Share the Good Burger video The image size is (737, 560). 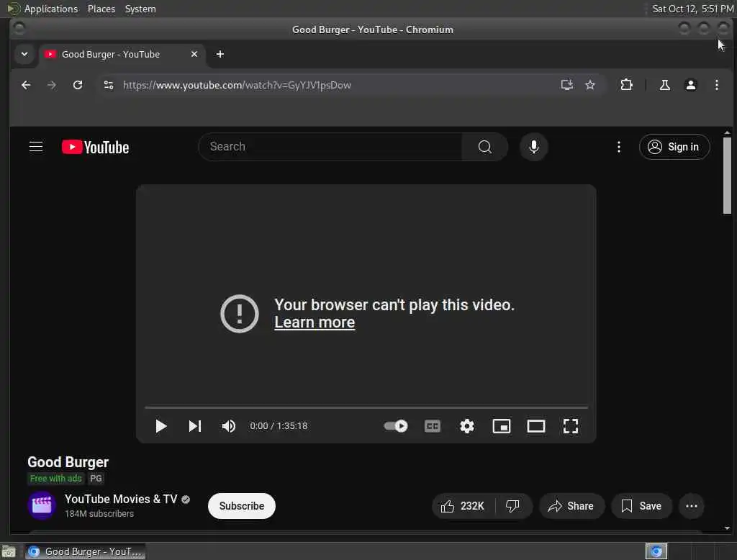571,506
